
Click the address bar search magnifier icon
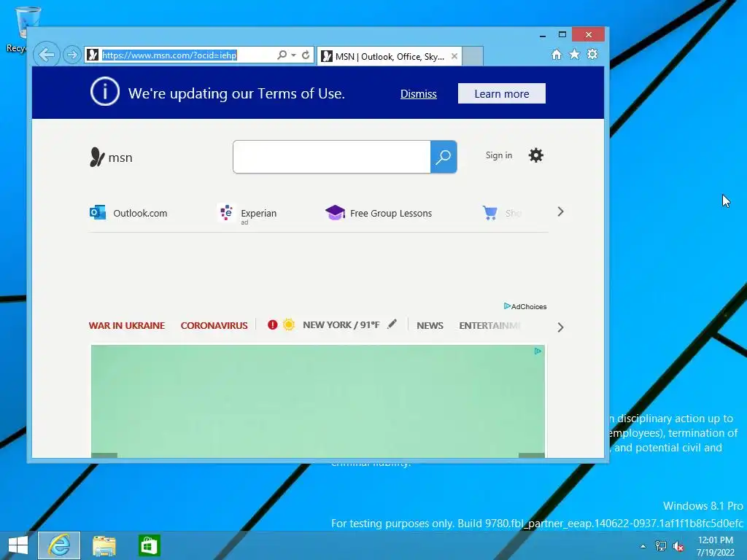tap(282, 55)
